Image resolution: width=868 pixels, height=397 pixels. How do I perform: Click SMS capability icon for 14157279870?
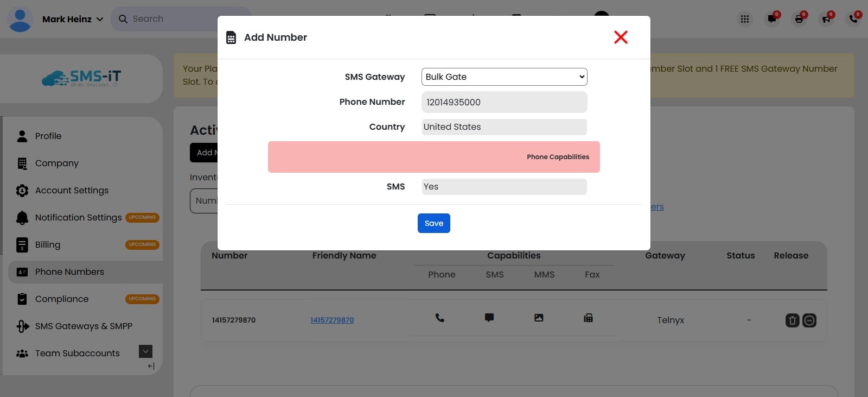point(489,318)
